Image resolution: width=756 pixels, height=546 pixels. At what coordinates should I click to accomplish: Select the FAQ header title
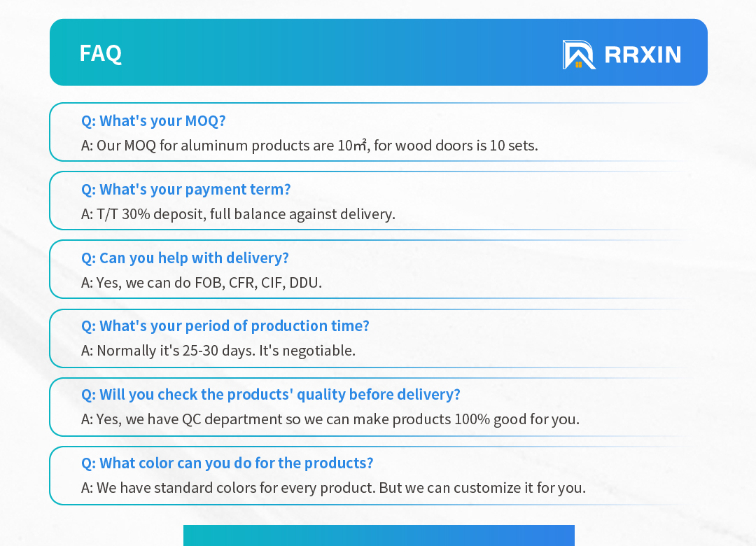pyautogui.click(x=100, y=53)
